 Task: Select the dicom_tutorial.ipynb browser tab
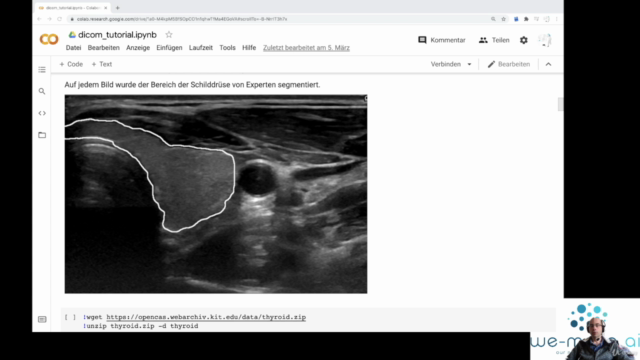[72, 8]
